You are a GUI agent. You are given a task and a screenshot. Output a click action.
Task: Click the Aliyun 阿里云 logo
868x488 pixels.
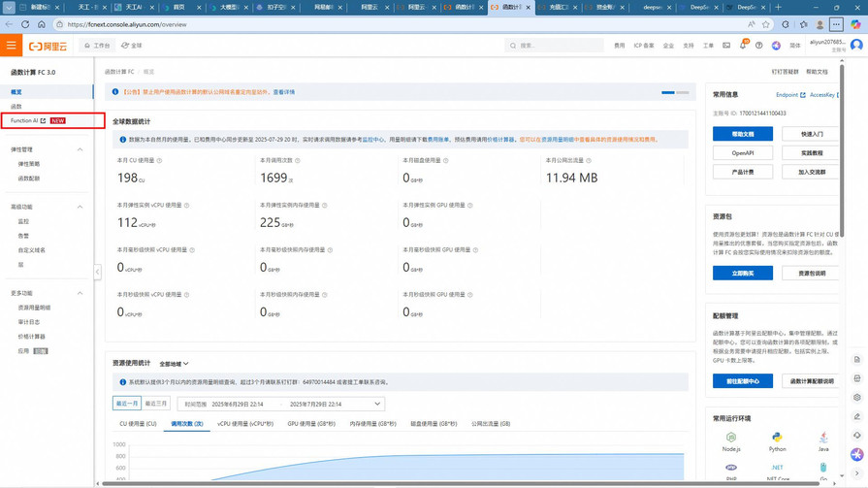pos(48,46)
